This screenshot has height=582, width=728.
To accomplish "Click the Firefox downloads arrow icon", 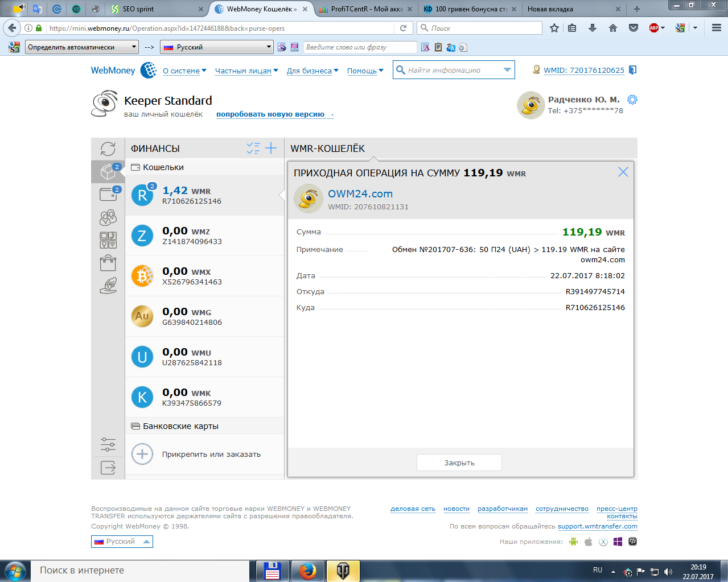I will (x=593, y=28).
